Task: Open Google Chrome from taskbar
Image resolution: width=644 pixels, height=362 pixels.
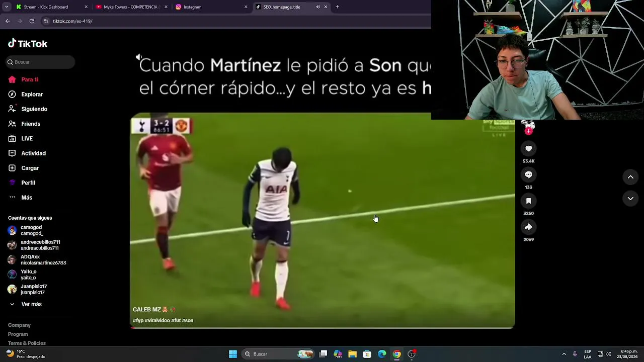Action: [396, 354]
